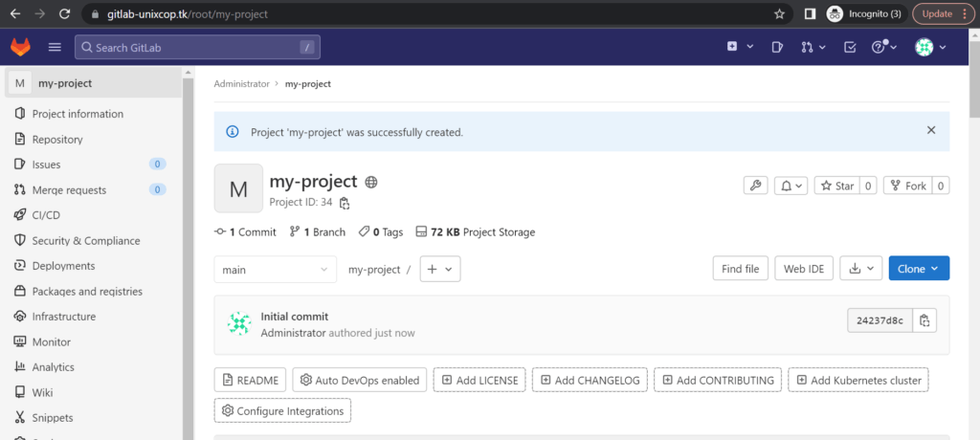Image resolution: width=980 pixels, height=440 pixels.
Task: Expand the blue Clone dropdown
Action: (x=919, y=268)
